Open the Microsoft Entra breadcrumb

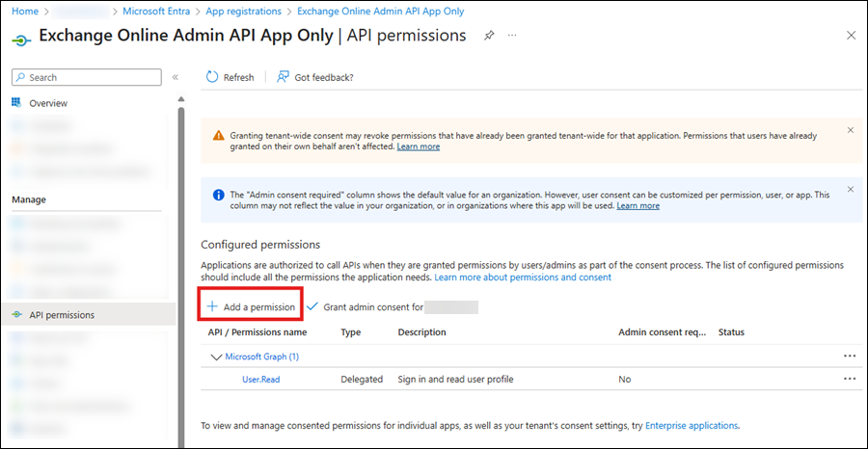tap(156, 11)
